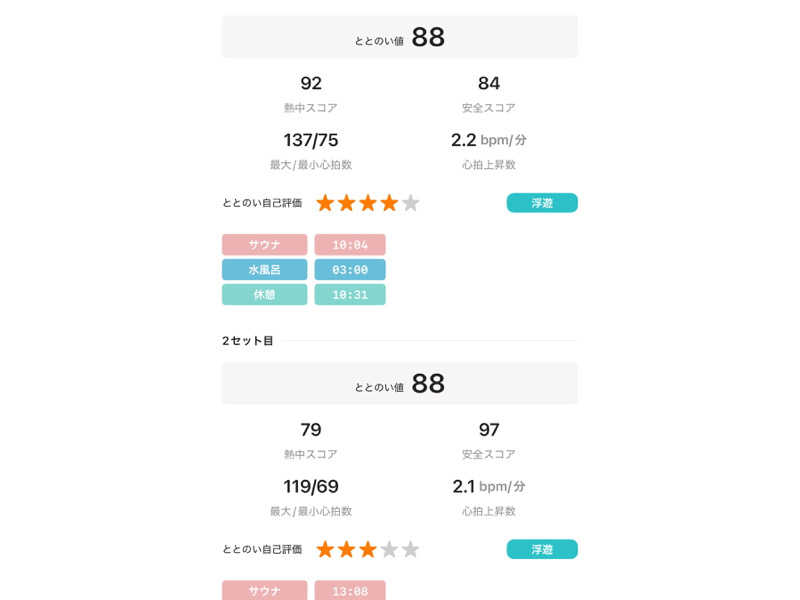
Task: Tap the green 休憩 label
Action: 264,294
